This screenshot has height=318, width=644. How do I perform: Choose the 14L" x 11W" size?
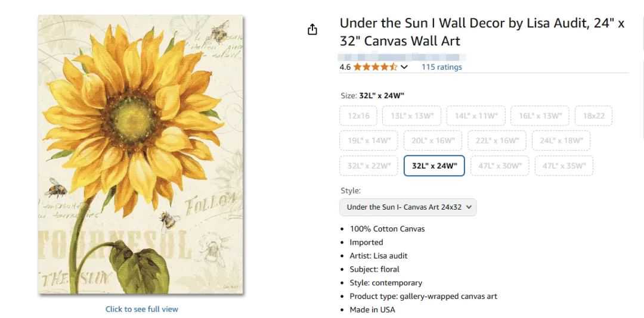coord(476,116)
